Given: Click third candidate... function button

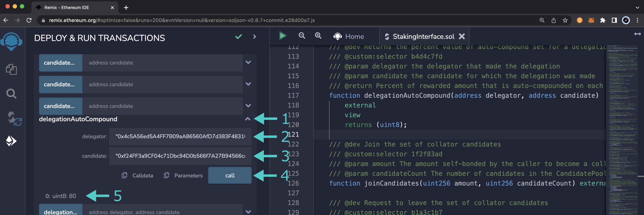Looking at the screenshot, I should coord(60,106).
